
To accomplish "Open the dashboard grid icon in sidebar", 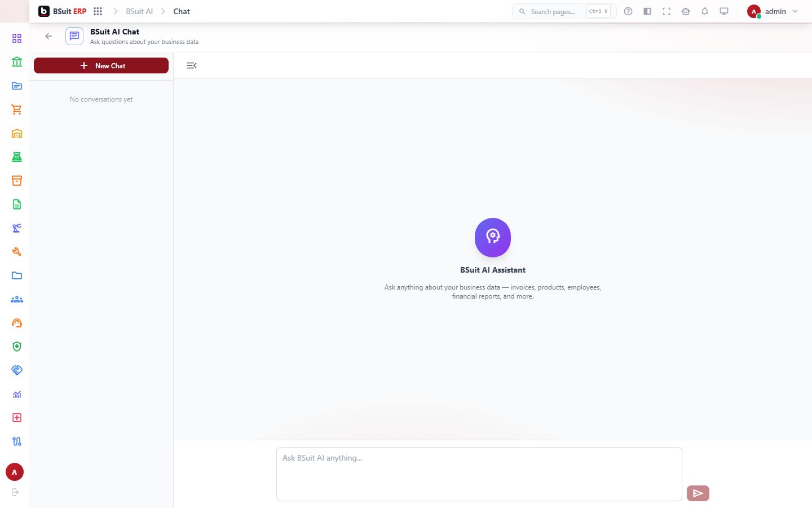I will click(x=17, y=38).
